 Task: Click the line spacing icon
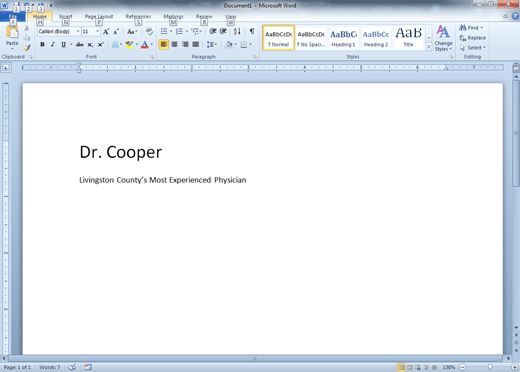(x=210, y=44)
